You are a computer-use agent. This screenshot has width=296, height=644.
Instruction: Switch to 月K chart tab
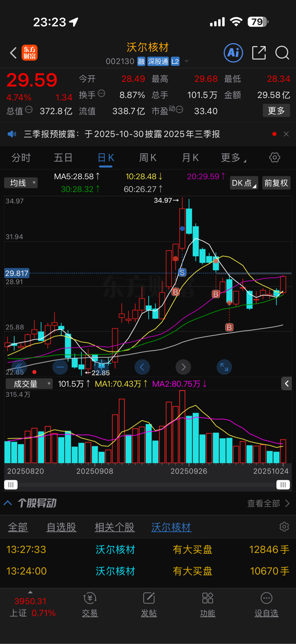pos(190,157)
